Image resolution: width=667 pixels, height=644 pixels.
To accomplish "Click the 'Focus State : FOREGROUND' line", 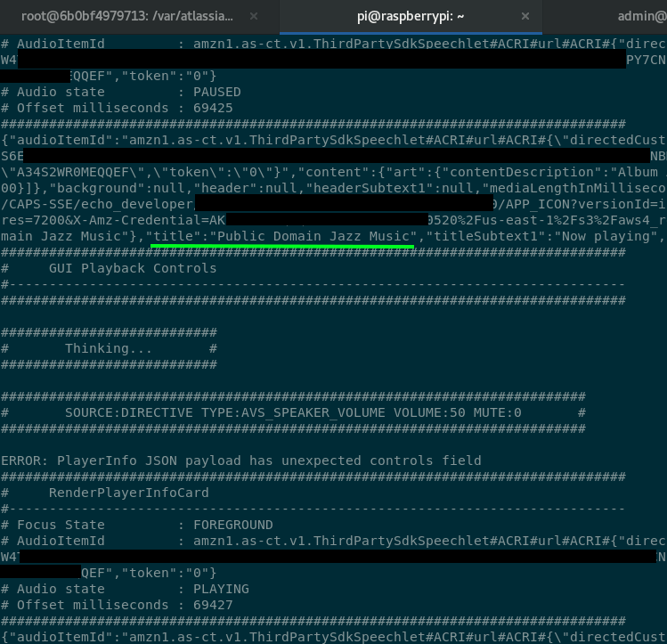I will [x=137, y=525].
